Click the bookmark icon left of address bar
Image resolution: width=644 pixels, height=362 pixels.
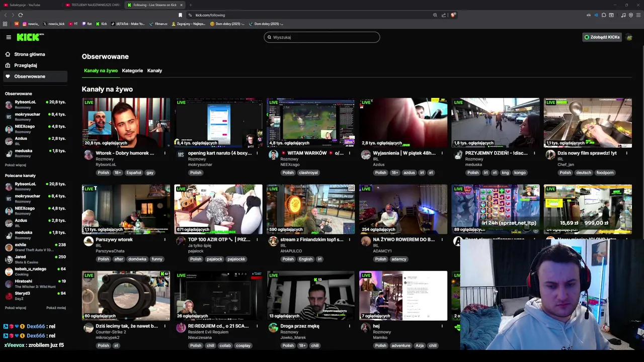pyautogui.click(x=180, y=15)
